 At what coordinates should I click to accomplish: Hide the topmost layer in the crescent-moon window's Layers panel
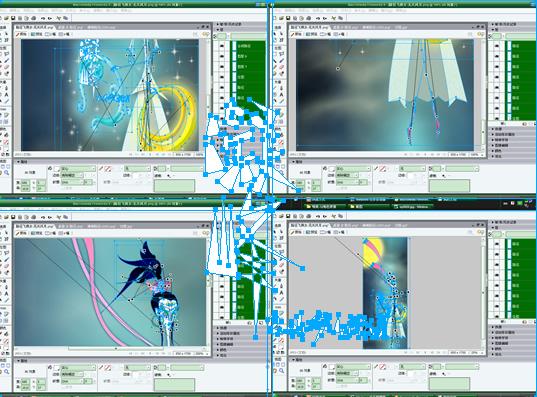222,46
